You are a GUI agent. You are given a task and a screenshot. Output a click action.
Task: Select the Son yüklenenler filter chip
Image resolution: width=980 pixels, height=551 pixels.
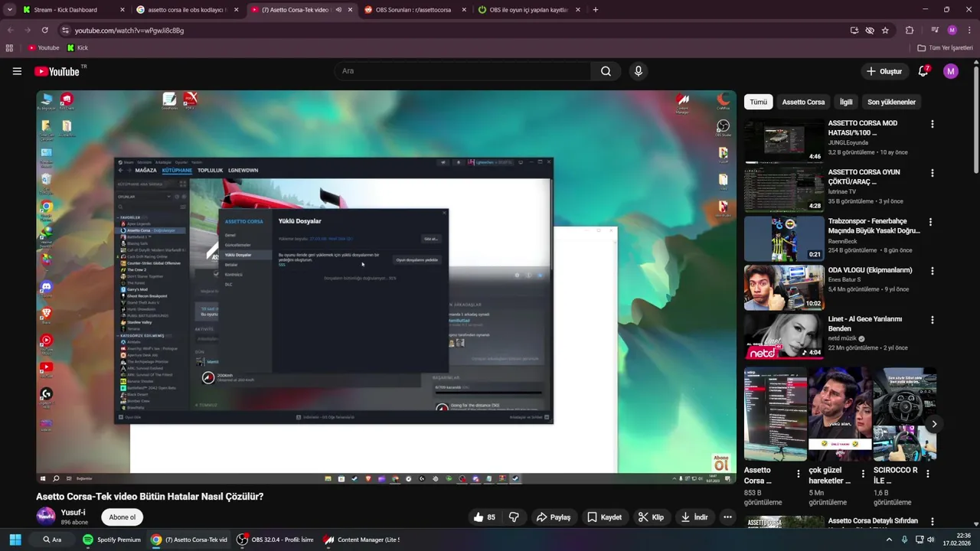[x=891, y=102]
